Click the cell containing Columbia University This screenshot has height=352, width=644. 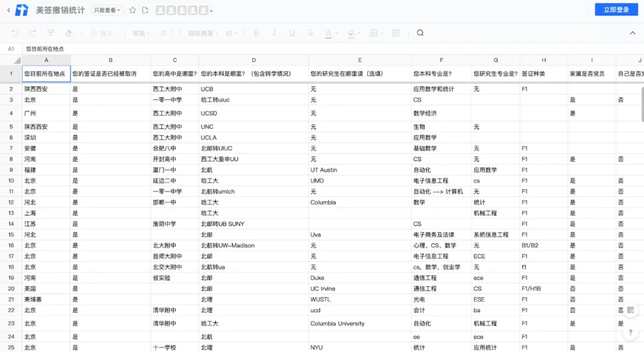pos(360,323)
